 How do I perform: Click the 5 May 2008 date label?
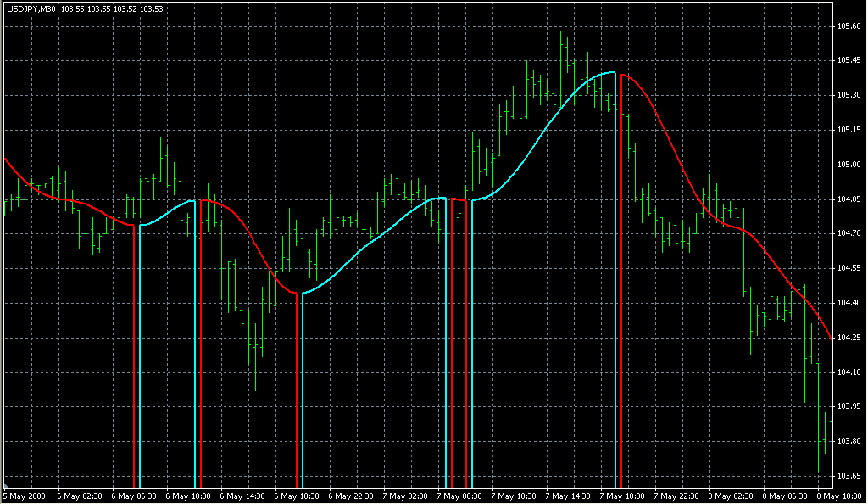pos(25,496)
